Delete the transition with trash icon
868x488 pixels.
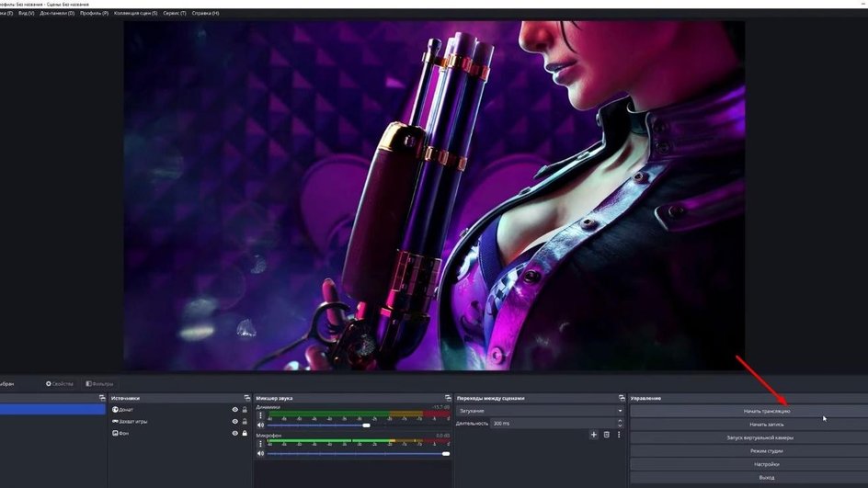pos(606,435)
